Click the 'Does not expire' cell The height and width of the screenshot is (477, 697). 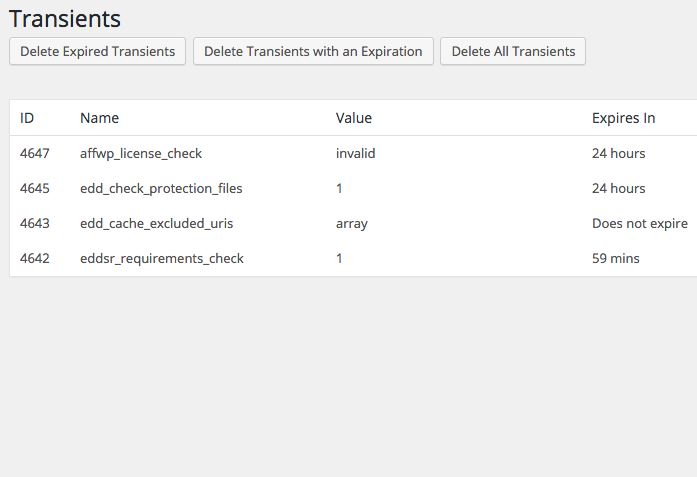[x=640, y=224]
